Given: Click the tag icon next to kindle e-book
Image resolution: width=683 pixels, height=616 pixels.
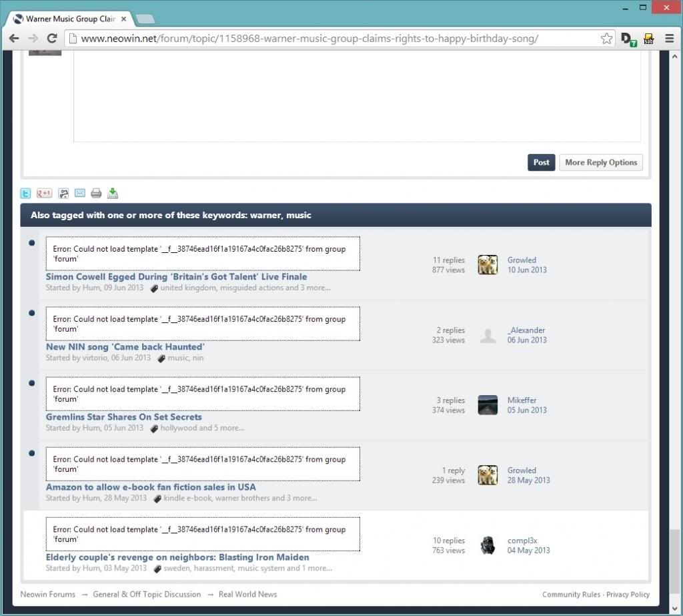Looking at the screenshot, I should point(157,499).
